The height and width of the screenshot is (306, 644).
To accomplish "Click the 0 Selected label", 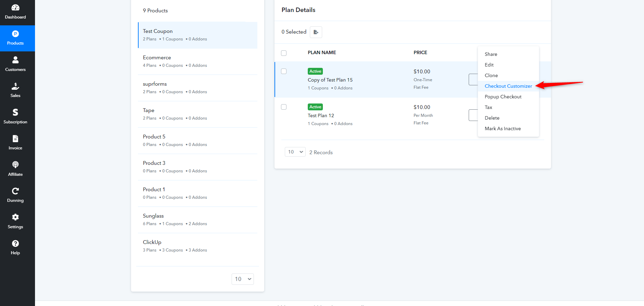I will point(294,32).
